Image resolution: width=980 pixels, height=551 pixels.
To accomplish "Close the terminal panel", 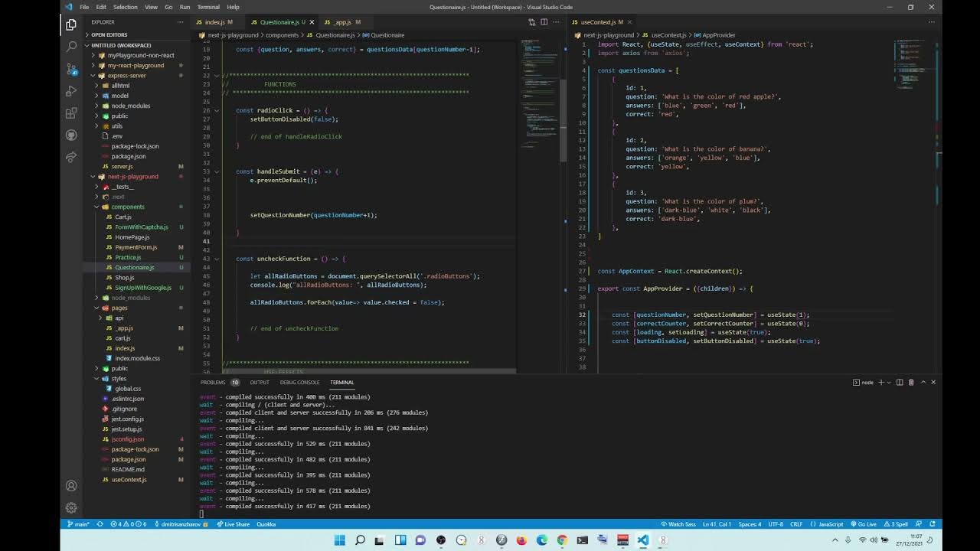I will click(x=933, y=382).
